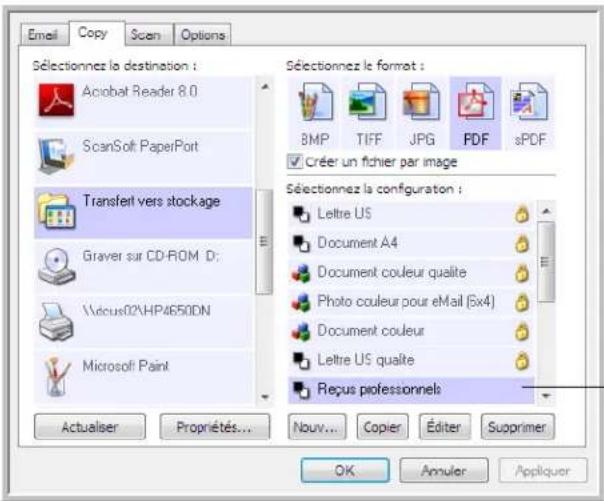Select the Microsoft Paint icon
This screenshot has width=604, height=501.
pyautogui.click(x=57, y=377)
